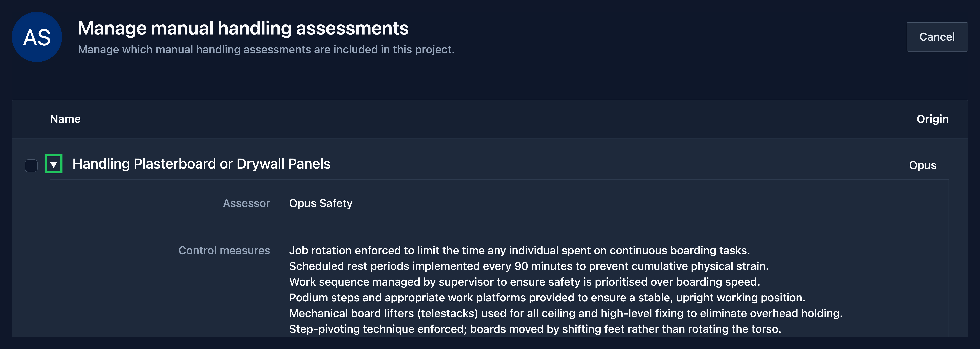Click the Origin column header
This screenshot has height=349, width=980.
click(932, 119)
